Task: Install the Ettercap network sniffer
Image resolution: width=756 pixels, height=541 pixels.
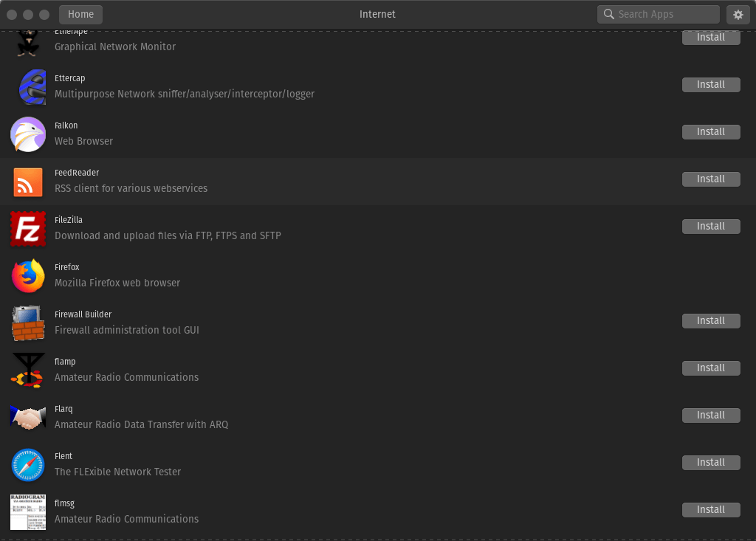Action: [710, 84]
